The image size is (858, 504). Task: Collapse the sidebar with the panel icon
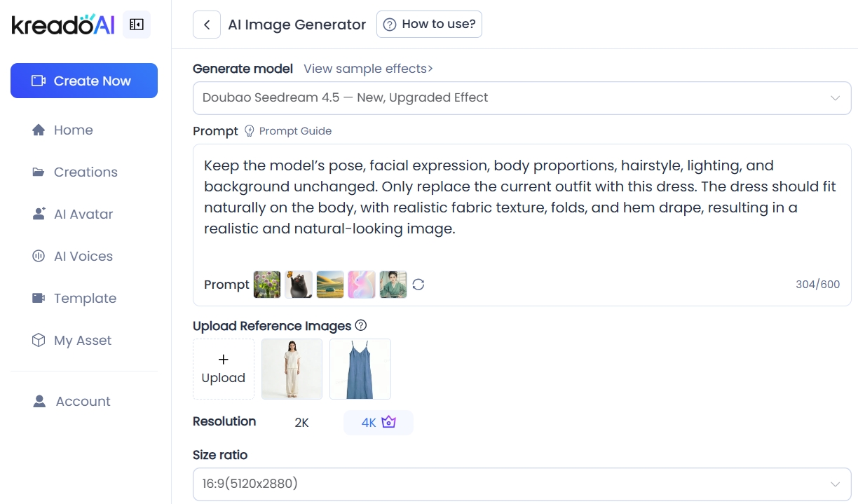137,25
